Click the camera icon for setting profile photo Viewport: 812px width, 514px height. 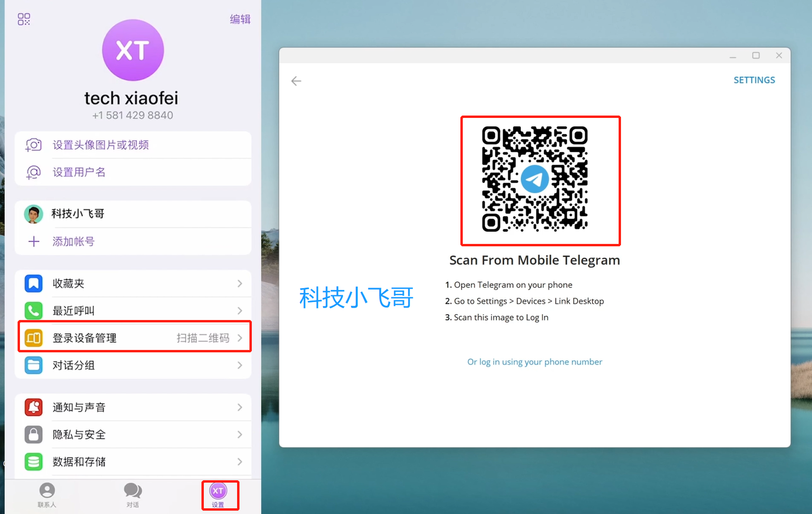click(34, 145)
